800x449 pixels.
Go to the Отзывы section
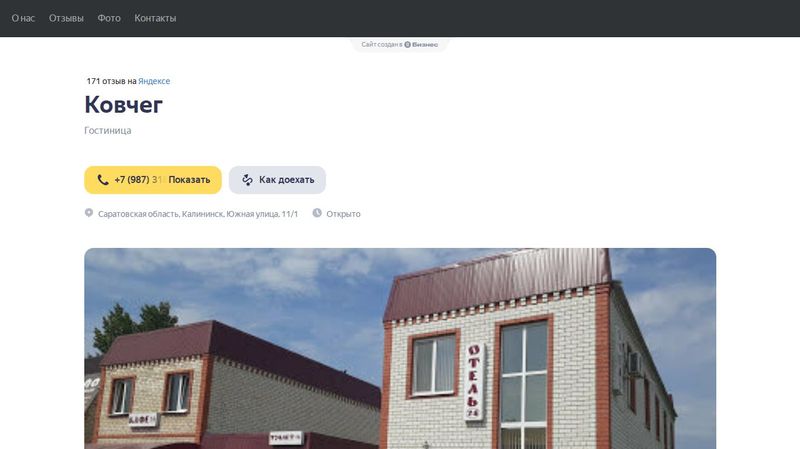pos(66,18)
